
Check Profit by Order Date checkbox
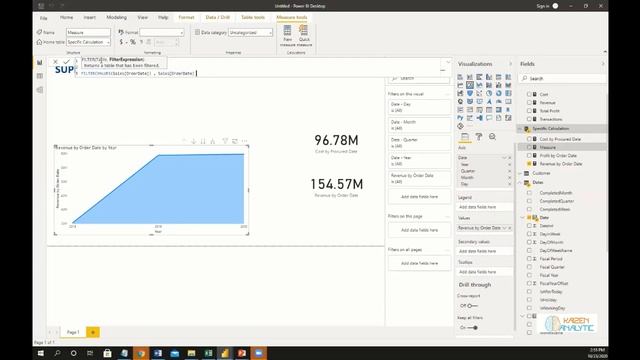(x=529, y=156)
